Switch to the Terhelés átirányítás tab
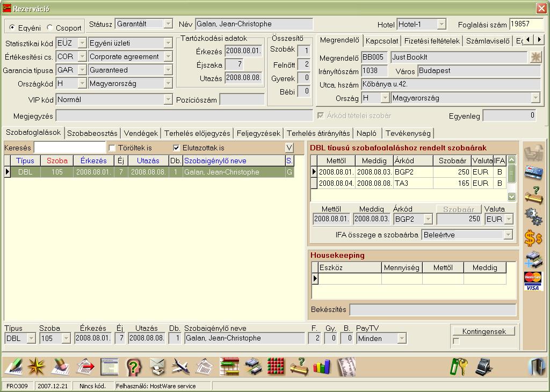This screenshot has width=550, height=392. (319, 133)
